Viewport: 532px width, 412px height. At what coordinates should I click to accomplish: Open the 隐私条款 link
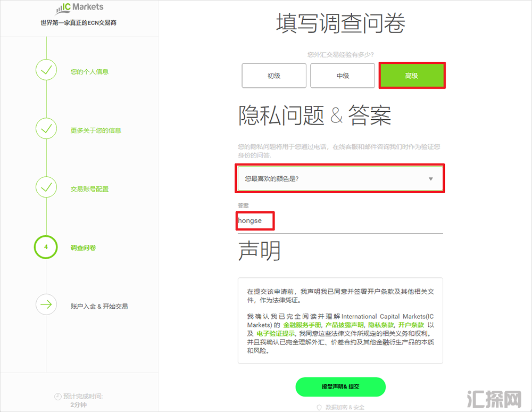[380, 325]
